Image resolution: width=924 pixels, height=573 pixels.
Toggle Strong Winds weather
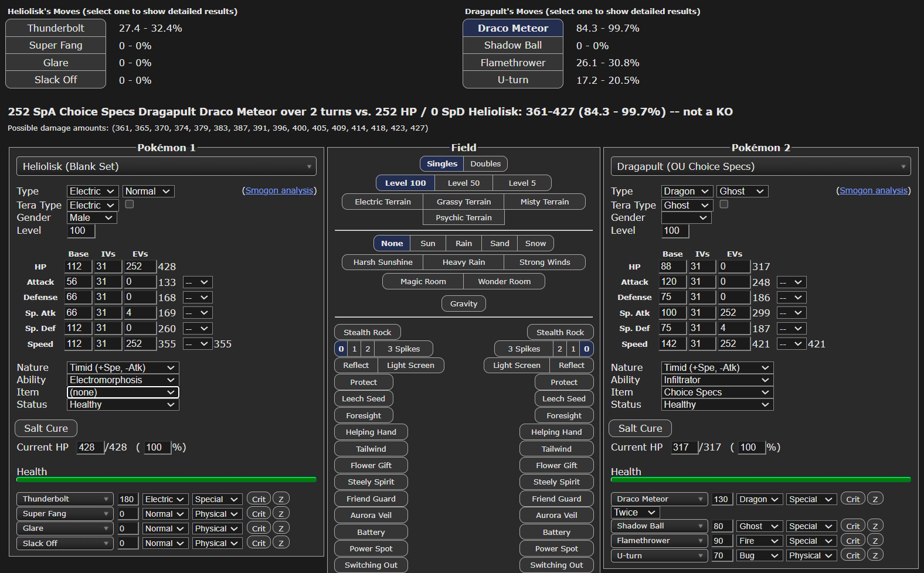545,262
